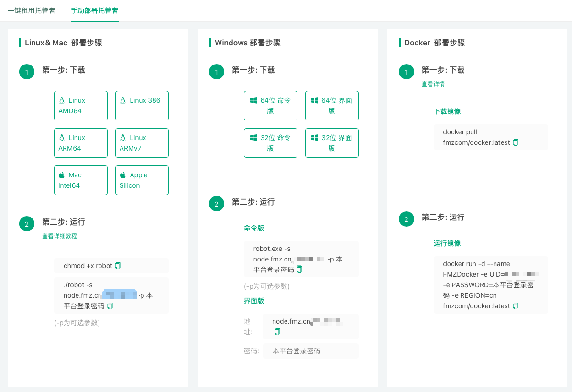Screen dimensions: 572x392
Task: Copy the docker run FMZDocker command
Action: click(515, 306)
